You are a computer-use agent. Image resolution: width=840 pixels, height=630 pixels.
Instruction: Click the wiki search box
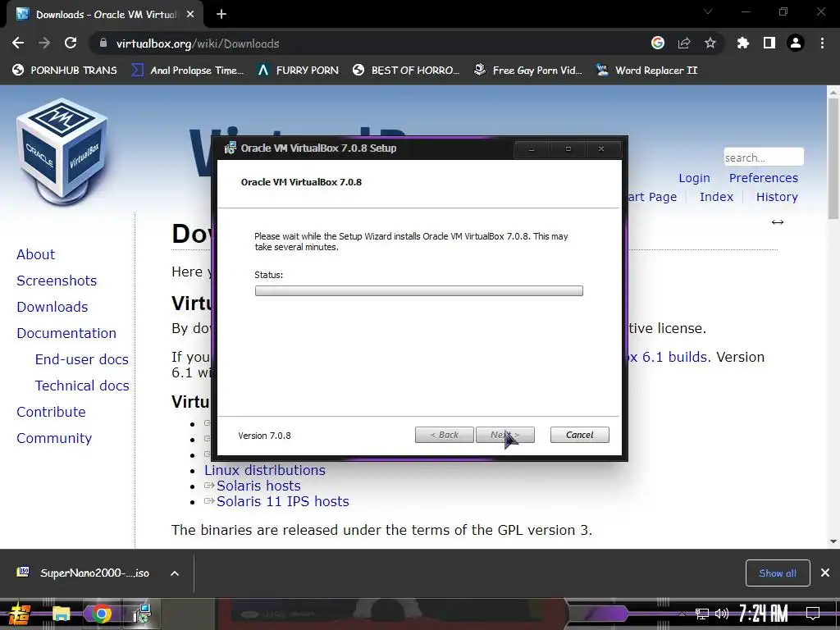coord(764,157)
